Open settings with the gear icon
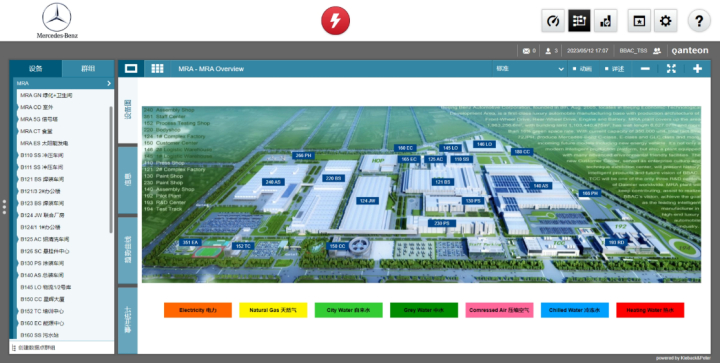This screenshot has height=363, width=720. click(x=665, y=21)
